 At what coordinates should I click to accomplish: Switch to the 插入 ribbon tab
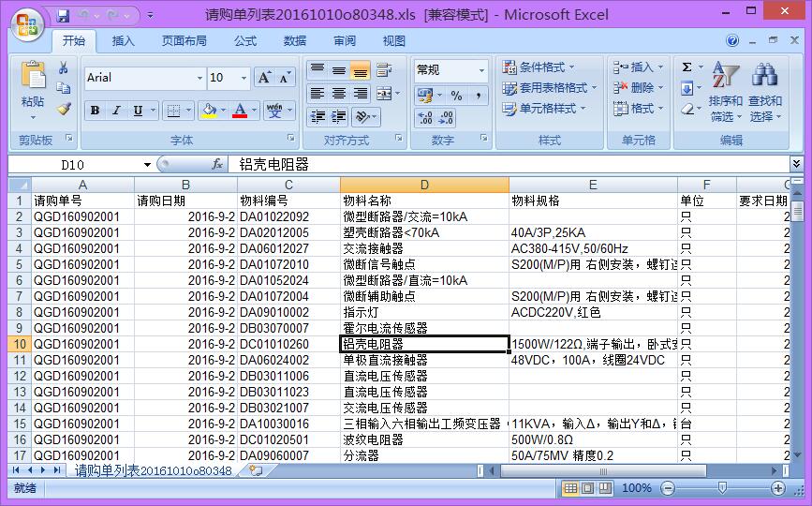point(124,41)
